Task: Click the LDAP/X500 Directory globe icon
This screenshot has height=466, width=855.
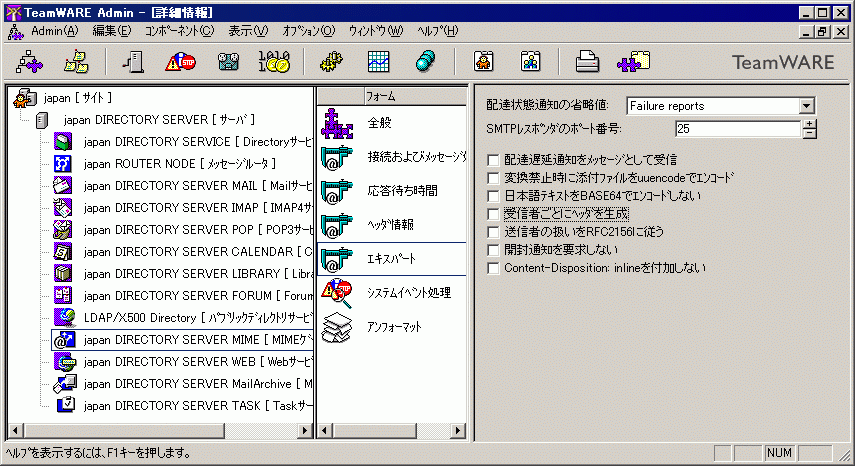Action: click(x=64, y=317)
